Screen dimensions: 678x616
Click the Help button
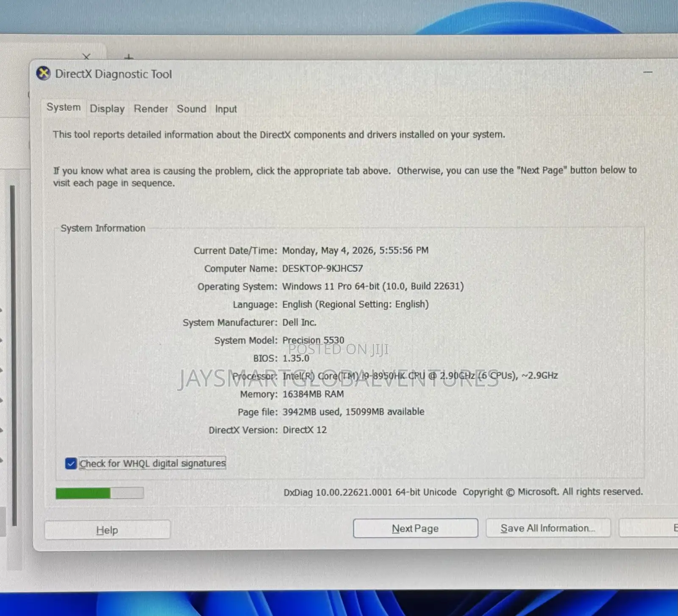point(107,530)
